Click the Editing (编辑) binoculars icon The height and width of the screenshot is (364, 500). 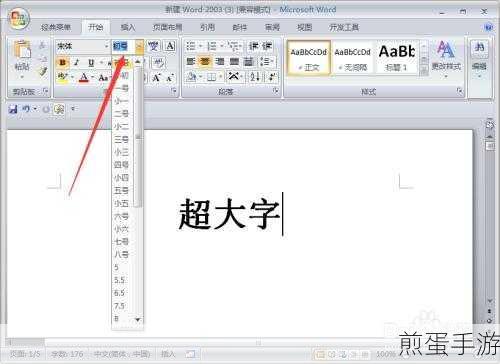(479, 48)
